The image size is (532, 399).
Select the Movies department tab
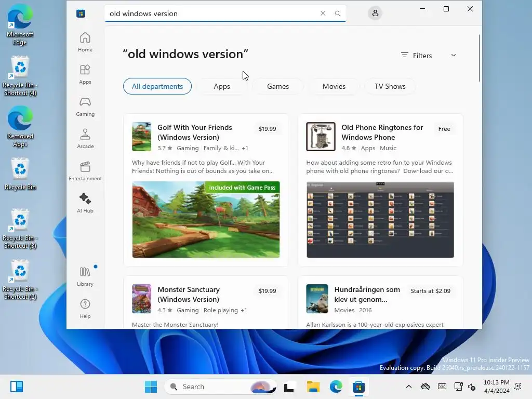click(334, 86)
